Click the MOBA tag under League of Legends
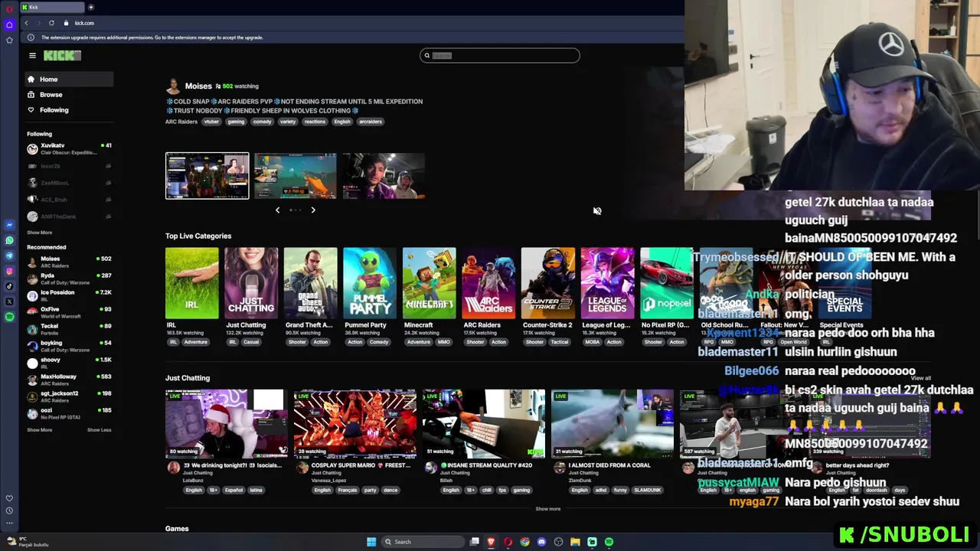Screen dimensions: 980x551 pyautogui.click(x=593, y=342)
